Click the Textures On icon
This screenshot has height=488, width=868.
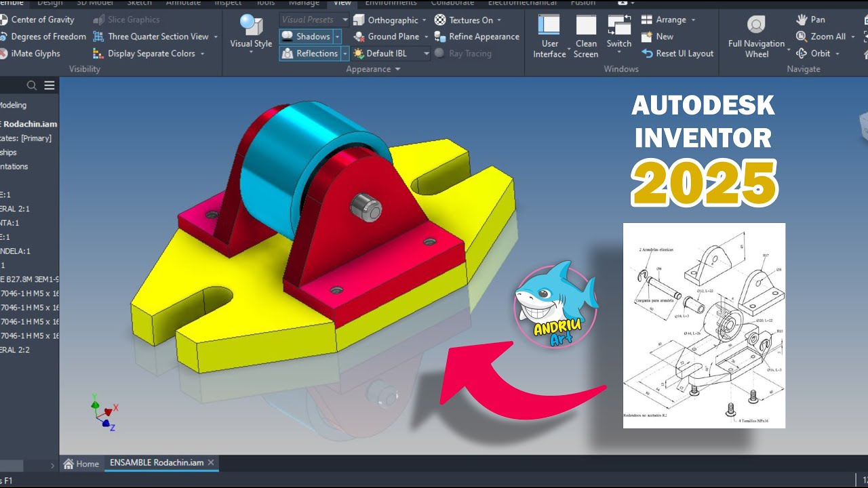coord(440,20)
